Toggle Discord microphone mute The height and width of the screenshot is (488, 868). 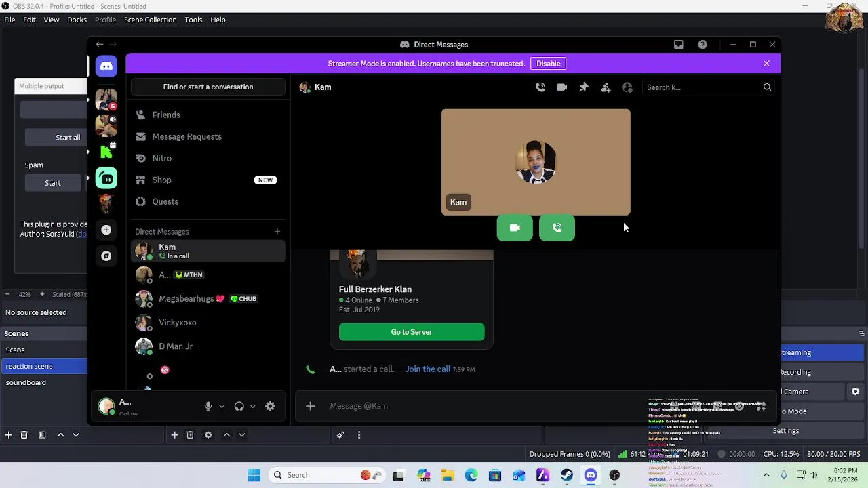click(x=208, y=406)
